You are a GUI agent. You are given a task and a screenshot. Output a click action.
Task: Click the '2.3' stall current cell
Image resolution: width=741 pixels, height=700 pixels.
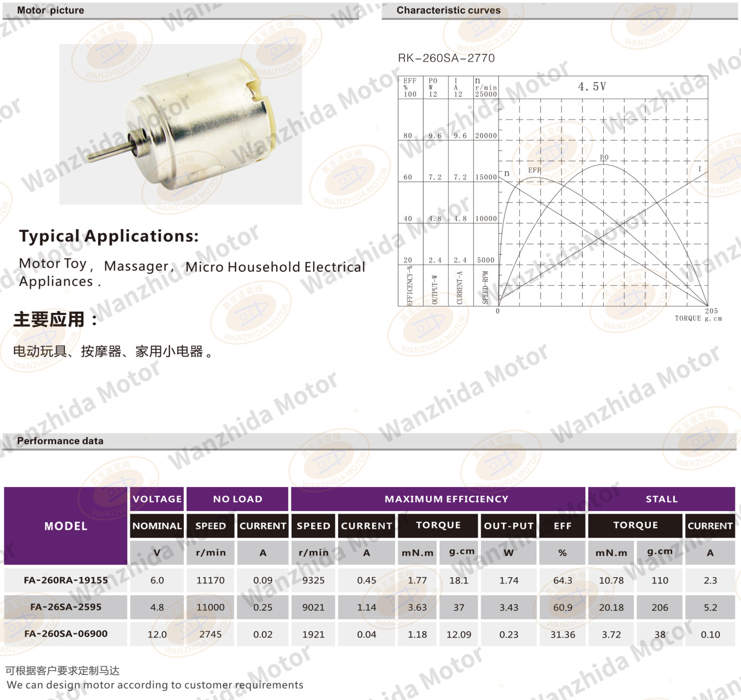click(711, 580)
